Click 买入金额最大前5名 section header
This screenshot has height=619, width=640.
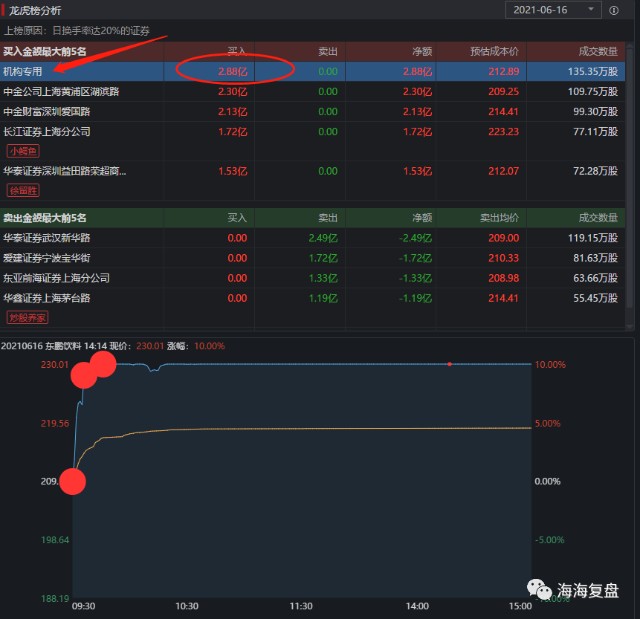click(45, 51)
